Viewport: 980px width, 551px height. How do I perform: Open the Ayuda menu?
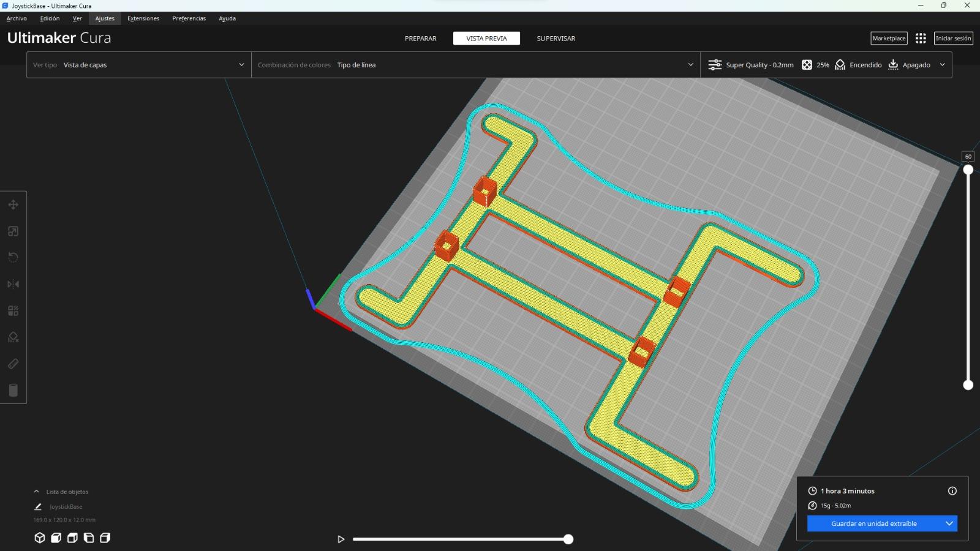(227, 18)
